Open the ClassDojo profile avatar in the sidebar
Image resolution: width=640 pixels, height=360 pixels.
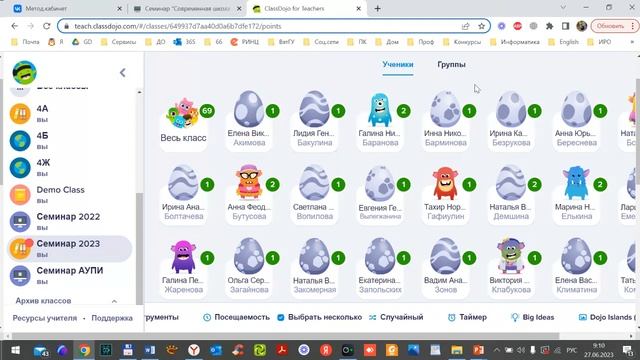click(x=24, y=72)
